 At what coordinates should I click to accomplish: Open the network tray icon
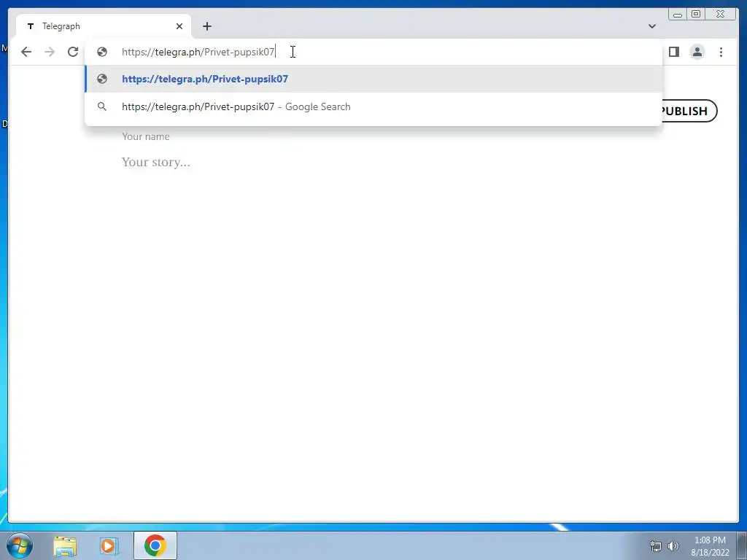tap(656, 546)
